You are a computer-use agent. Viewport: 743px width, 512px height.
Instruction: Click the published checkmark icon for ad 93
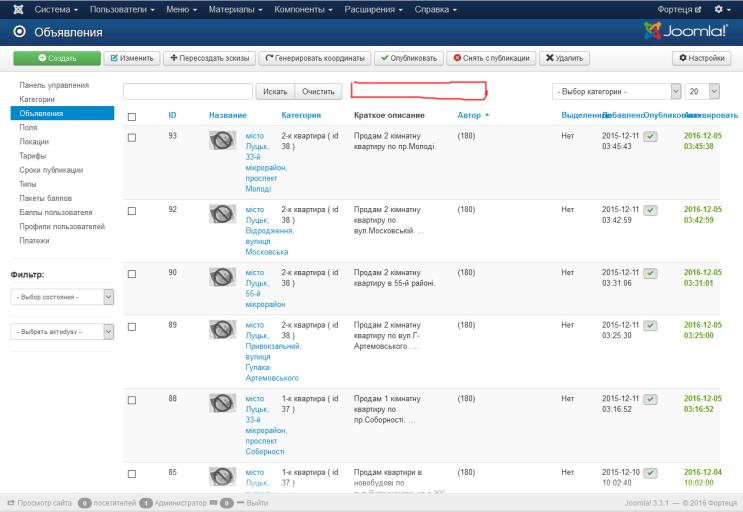[650, 137]
